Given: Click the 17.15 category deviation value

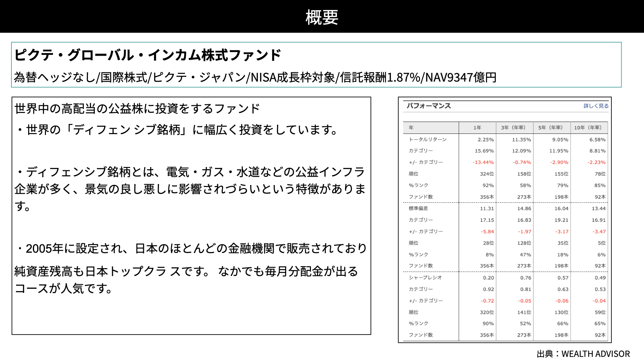Looking at the screenshot, I should click(x=487, y=220).
